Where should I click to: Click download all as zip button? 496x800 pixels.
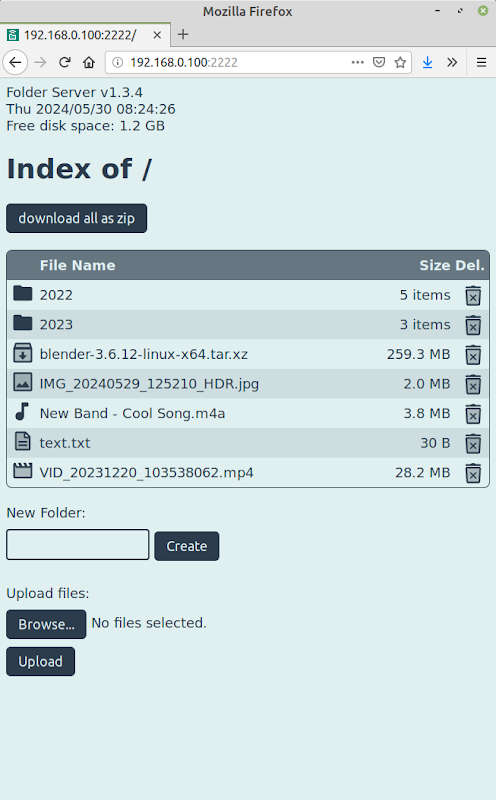(77, 218)
